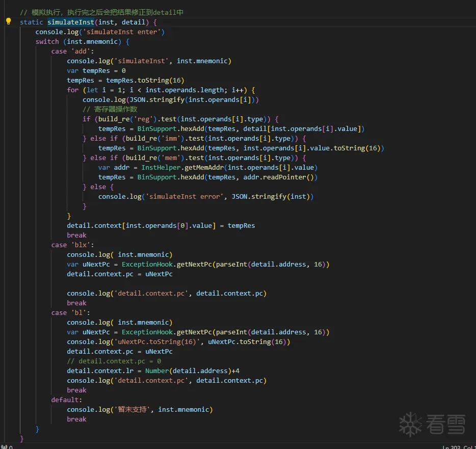Click the 'simulateInst error' string
Viewport: 476px width, 449px height.
pyautogui.click(x=184, y=197)
